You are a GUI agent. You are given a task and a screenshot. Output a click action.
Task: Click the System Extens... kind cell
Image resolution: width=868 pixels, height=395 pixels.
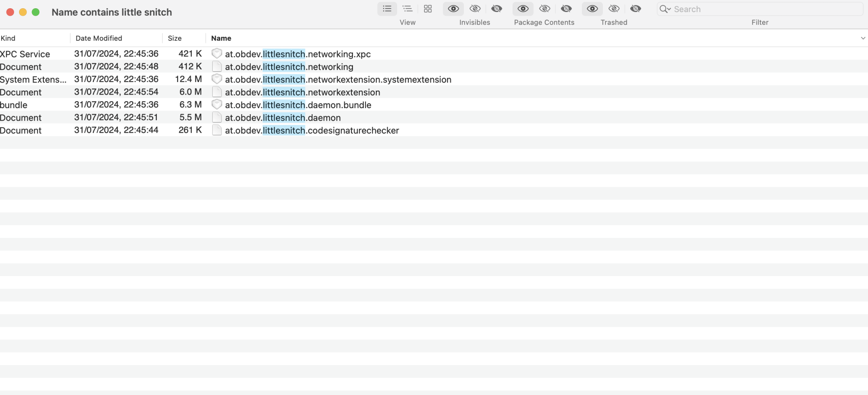pyautogui.click(x=33, y=79)
